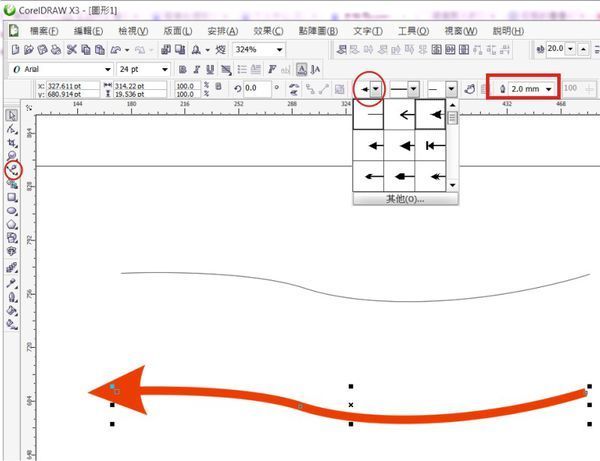Choose the no-arrowhead option in popup
600x461 pixels.
[x=368, y=114]
